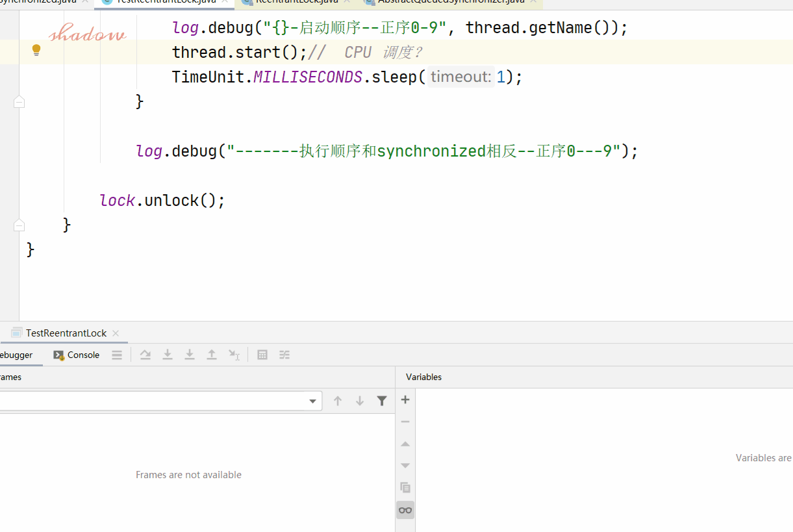Close the TestReentrantLock debug session tab
This screenshot has height=532, width=793.
(116, 333)
